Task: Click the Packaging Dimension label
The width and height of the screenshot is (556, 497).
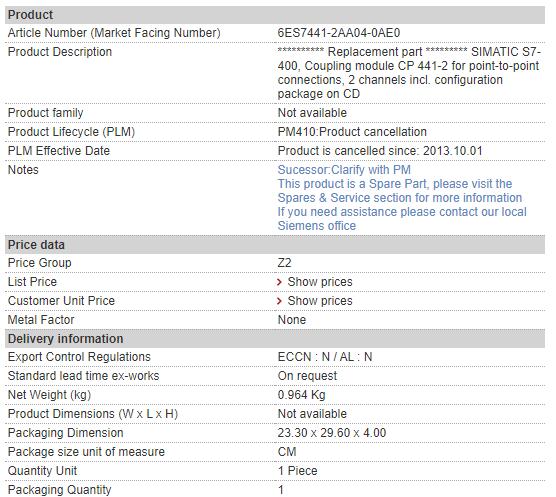Action: (x=65, y=433)
